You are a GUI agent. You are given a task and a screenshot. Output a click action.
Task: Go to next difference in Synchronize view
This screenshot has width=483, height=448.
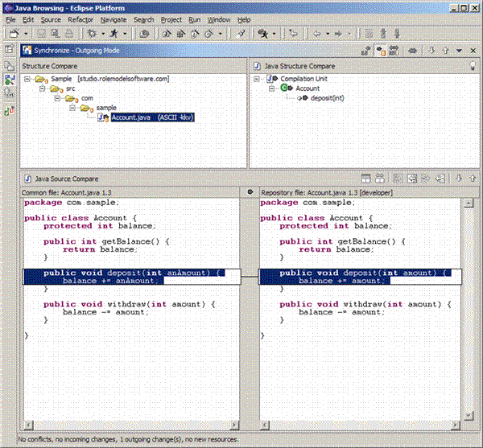[x=431, y=50]
